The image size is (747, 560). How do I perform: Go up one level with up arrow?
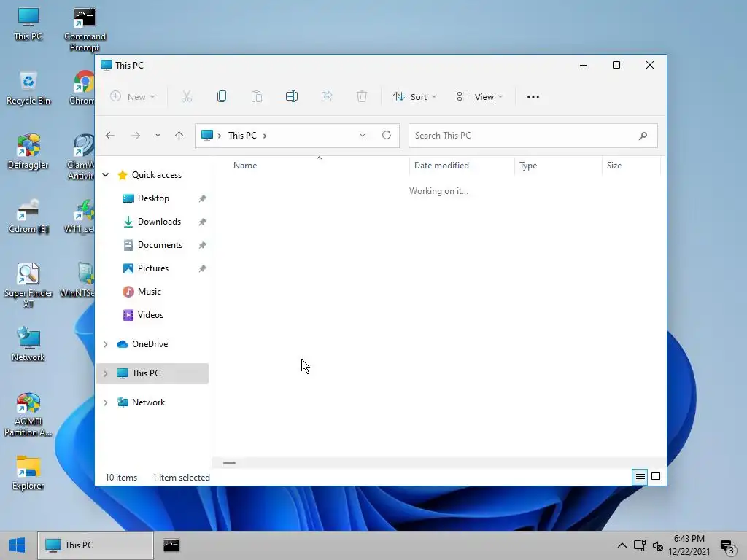click(179, 136)
